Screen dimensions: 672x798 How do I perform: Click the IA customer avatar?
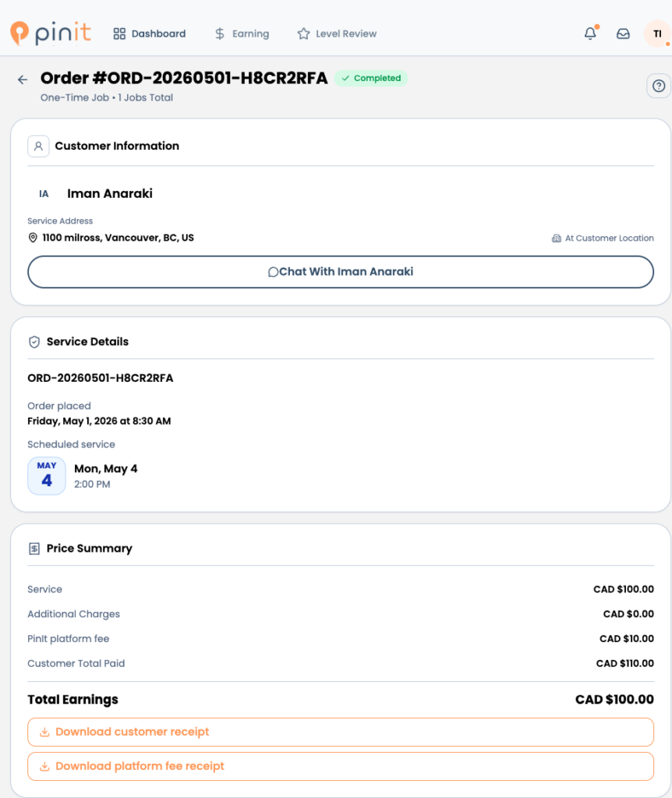(44, 194)
